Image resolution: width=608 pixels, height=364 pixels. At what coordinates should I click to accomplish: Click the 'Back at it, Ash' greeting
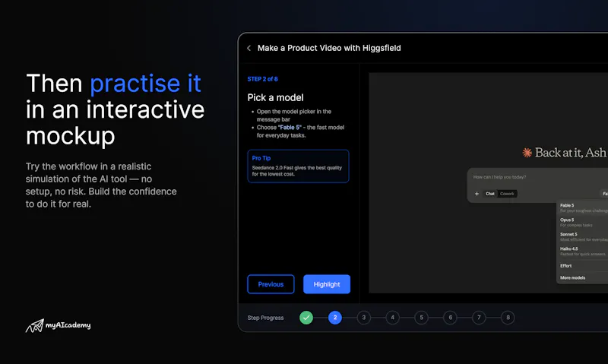point(571,153)
